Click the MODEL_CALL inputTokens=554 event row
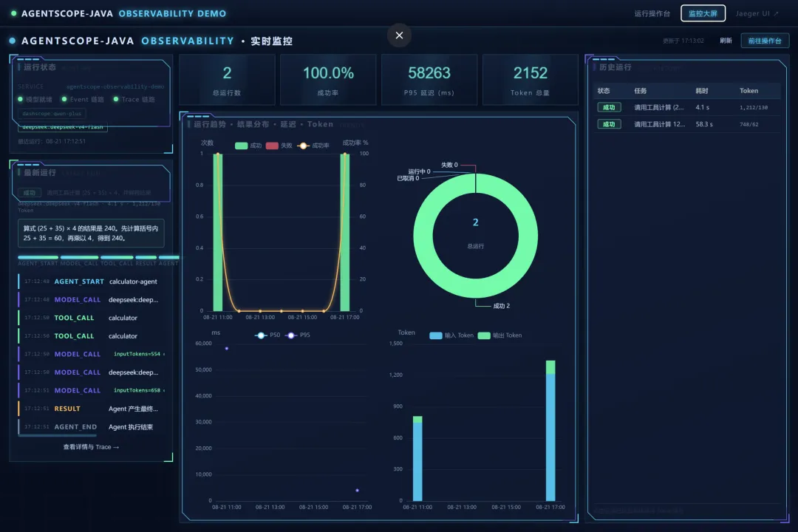The image size is (798, 532). [92, 355]
